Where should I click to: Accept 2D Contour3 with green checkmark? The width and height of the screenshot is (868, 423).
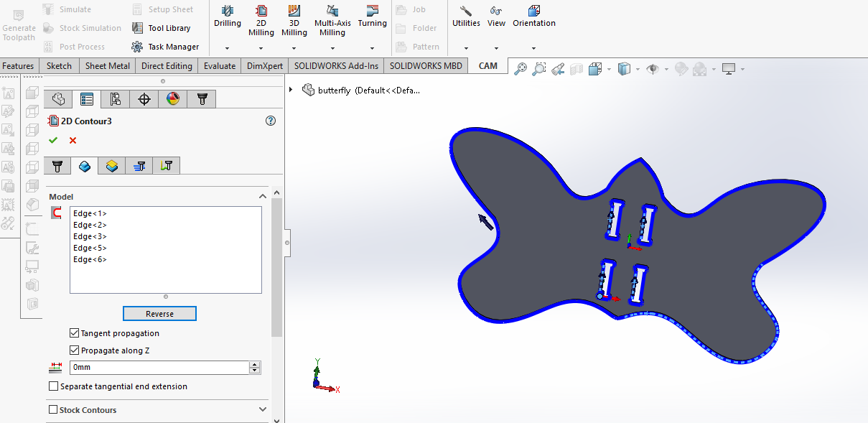pyautogui.click(x=53, y=140)
